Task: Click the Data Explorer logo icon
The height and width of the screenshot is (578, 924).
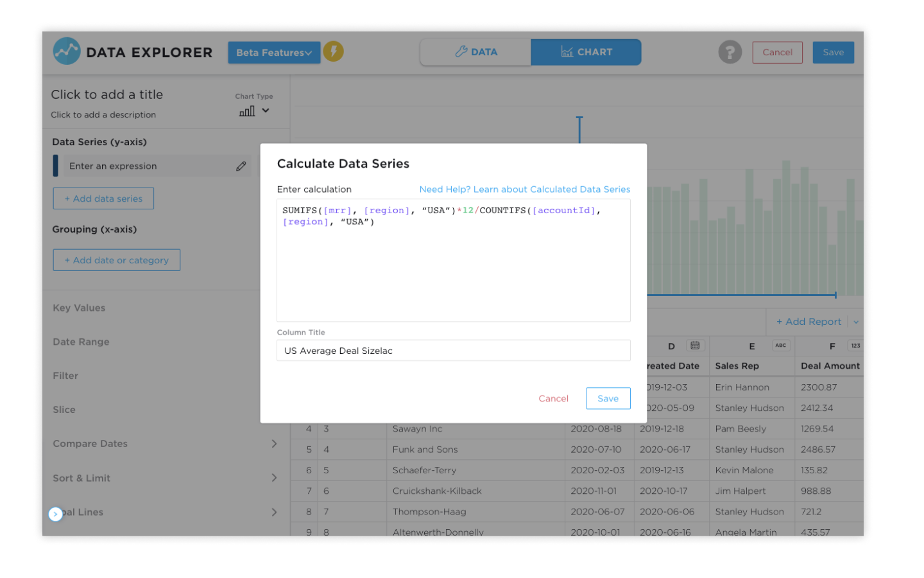Action: coord(67,51)
